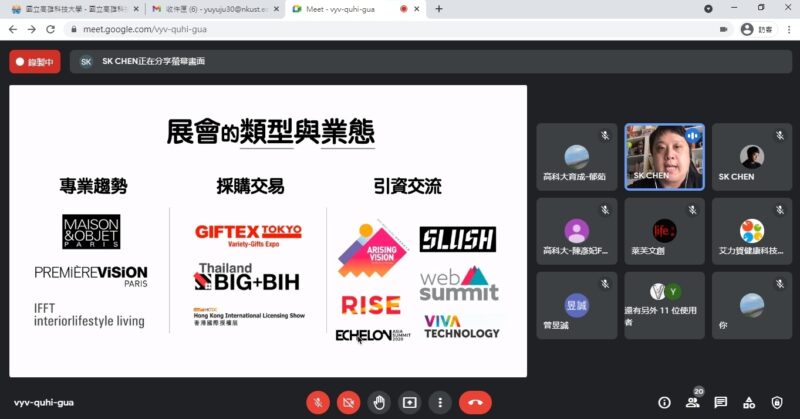Open a new browser tab
This screenshot has width=800, height=419.
[439, 9]
